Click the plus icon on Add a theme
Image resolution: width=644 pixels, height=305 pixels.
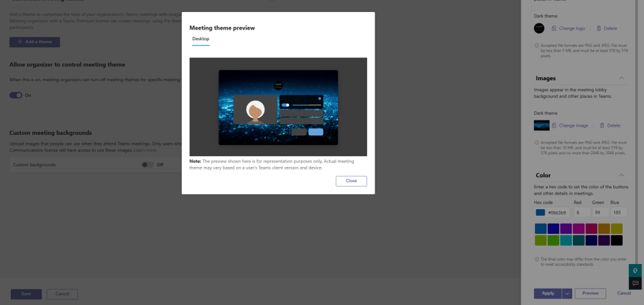pos(20,42)
